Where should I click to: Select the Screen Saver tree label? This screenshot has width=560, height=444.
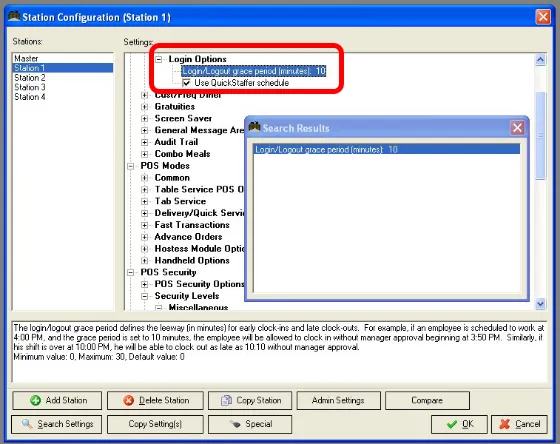183,119
